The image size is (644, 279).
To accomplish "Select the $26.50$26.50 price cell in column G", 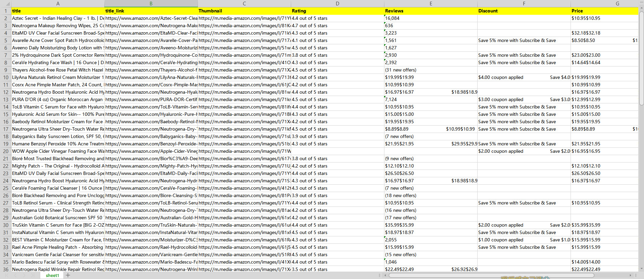I will (x=604, y=173).
